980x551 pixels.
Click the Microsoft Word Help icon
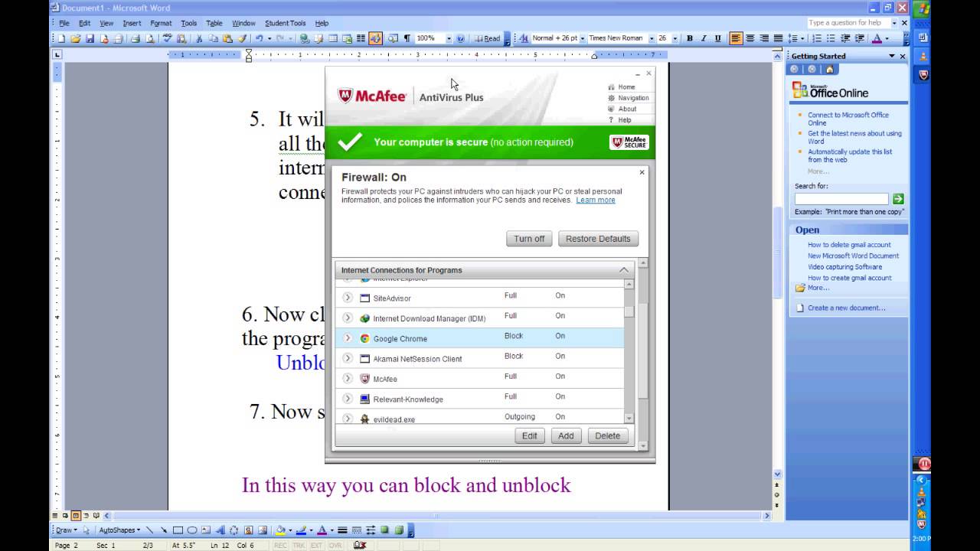tap(460, 38)
